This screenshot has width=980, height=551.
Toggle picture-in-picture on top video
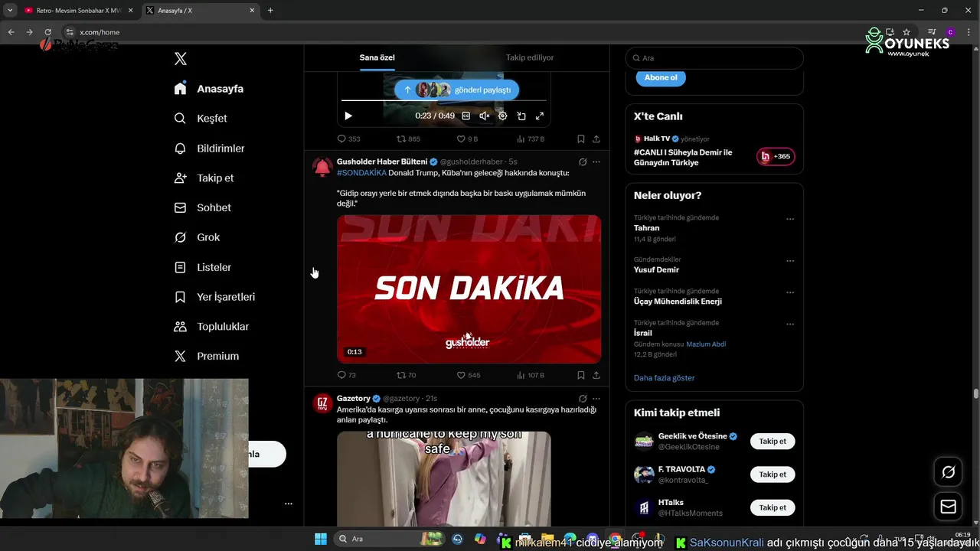(x=521, y=116)
